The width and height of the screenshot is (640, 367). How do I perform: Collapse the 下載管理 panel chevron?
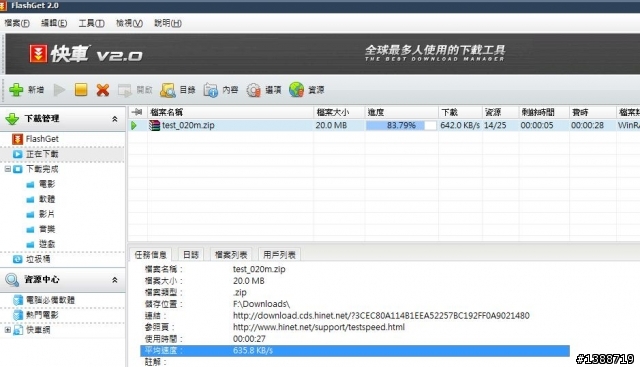(115, 119)
